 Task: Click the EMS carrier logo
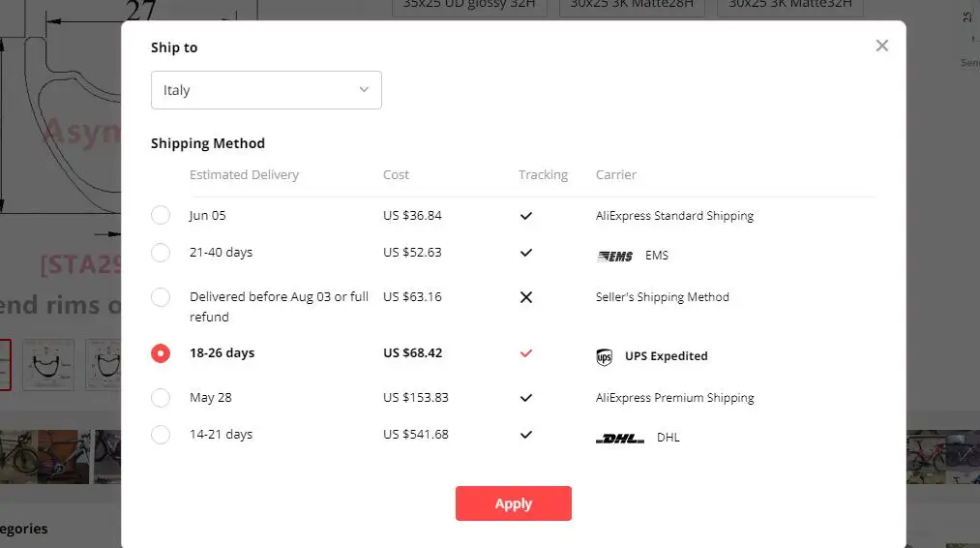pyautogui.click(x=615, y=256)
